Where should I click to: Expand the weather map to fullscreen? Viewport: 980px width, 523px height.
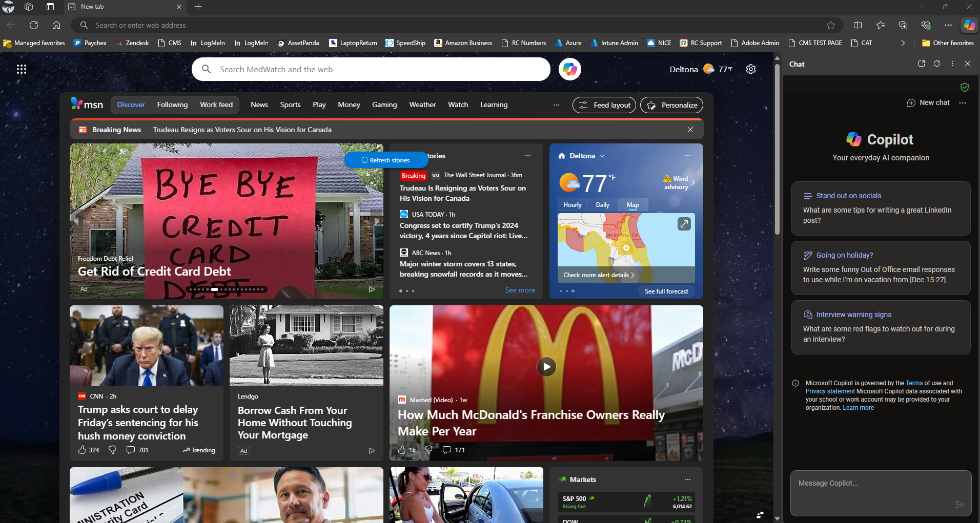click(684, 224)
